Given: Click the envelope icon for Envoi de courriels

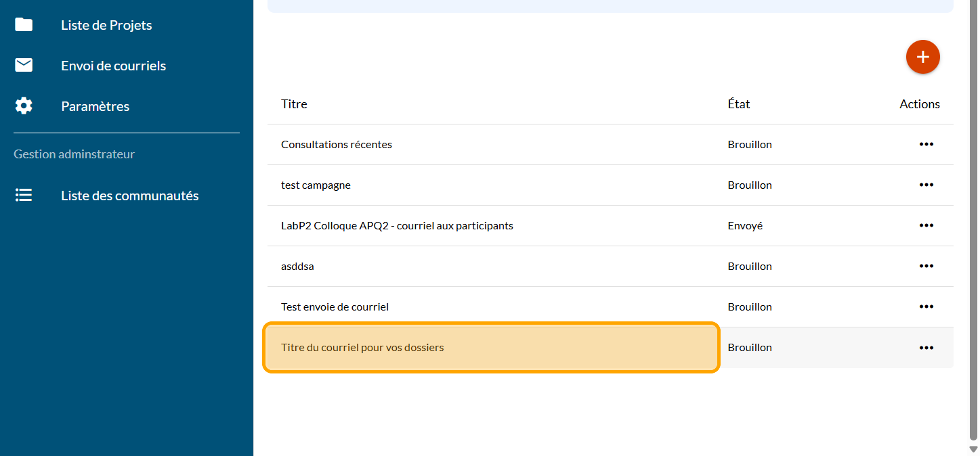Looking at the screenshot, I should pos(24,66).
